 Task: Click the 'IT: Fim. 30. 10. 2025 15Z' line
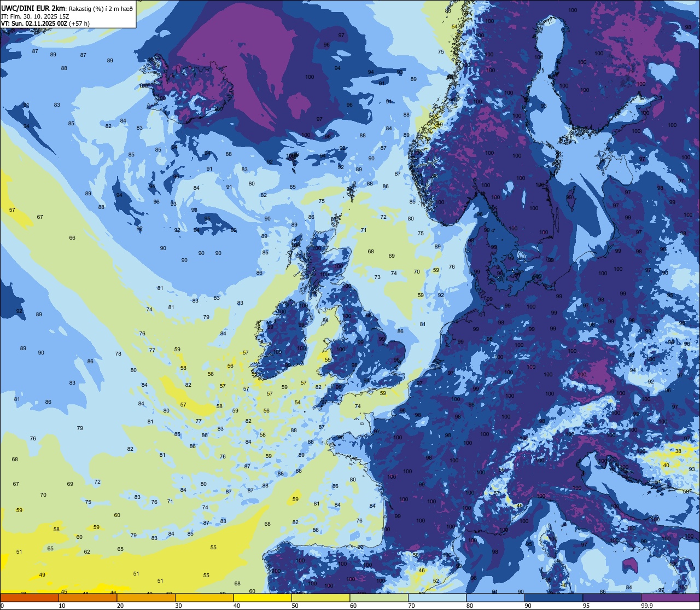click(35, 16)
